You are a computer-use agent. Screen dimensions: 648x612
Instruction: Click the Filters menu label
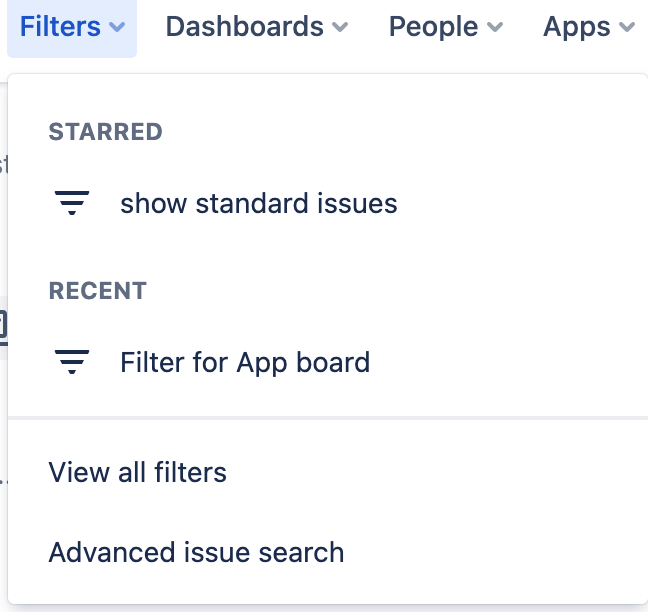(60, 27)
